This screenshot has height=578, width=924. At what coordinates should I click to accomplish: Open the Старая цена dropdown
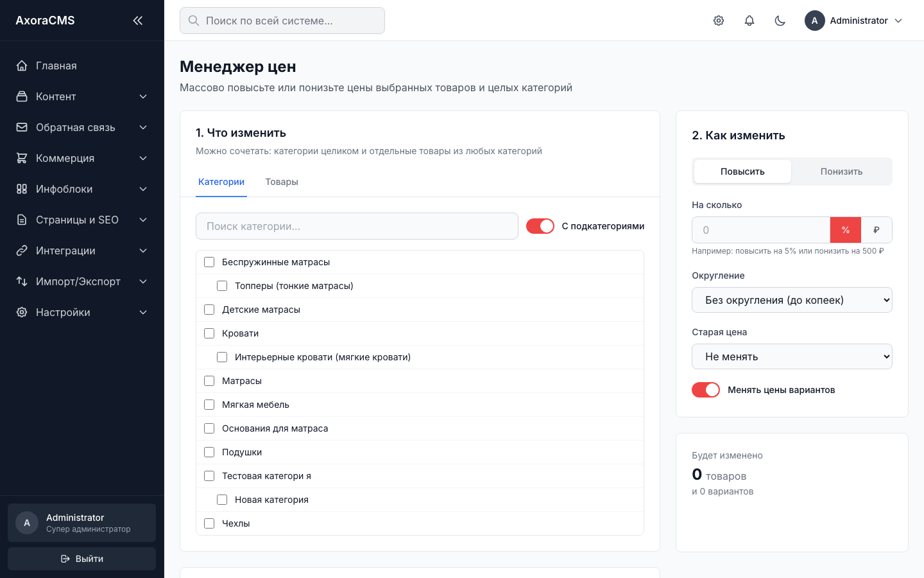click(792, 356)
